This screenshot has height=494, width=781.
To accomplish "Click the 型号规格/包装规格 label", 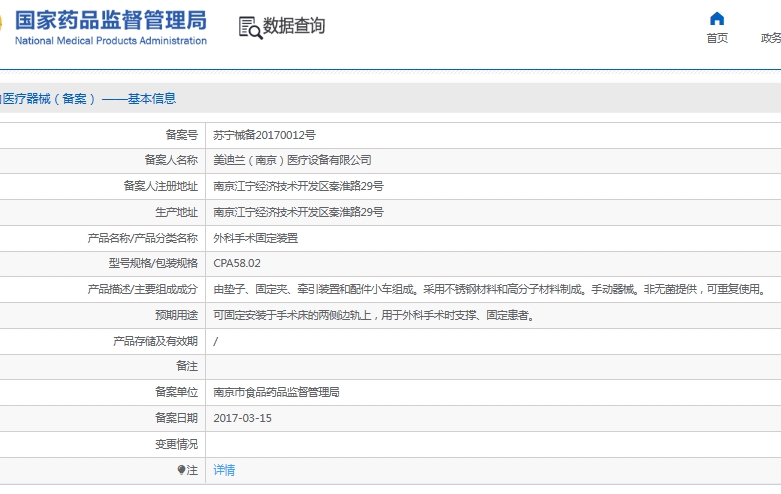I will 153,263.
